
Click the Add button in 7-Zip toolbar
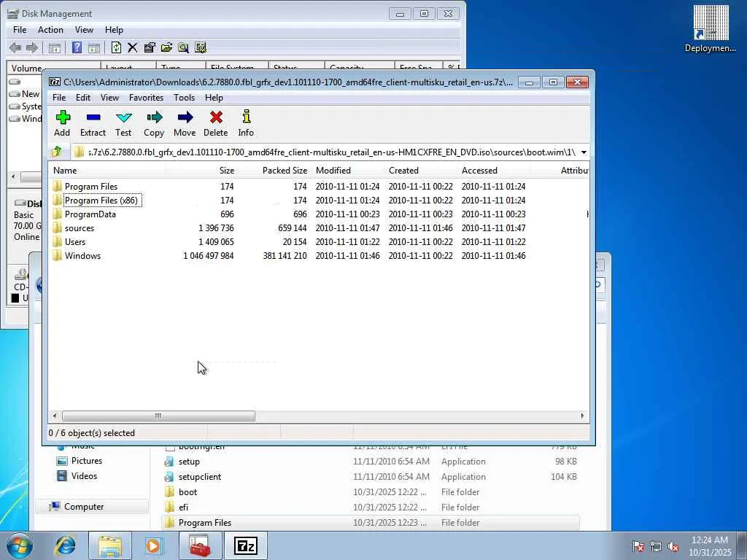pos(62,123)
